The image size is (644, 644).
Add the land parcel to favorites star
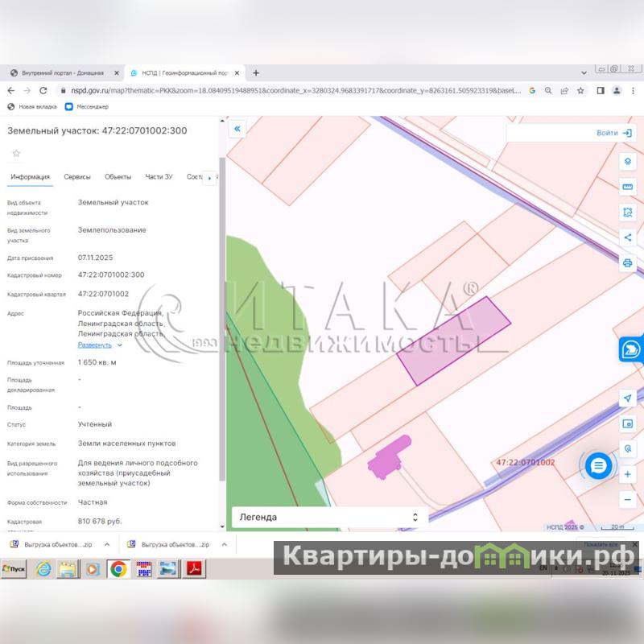pyautogui.click(x=16, y=153)
